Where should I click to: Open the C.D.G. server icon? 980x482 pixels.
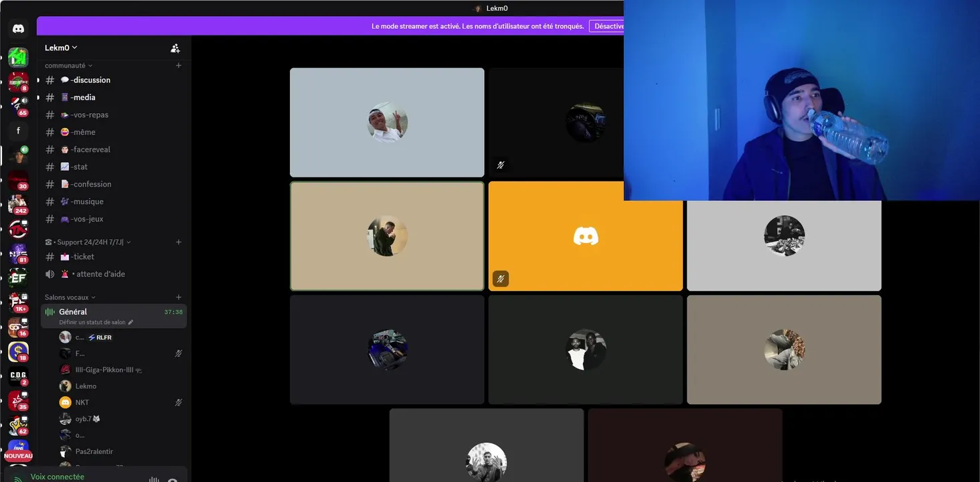(x=18, y=376)
